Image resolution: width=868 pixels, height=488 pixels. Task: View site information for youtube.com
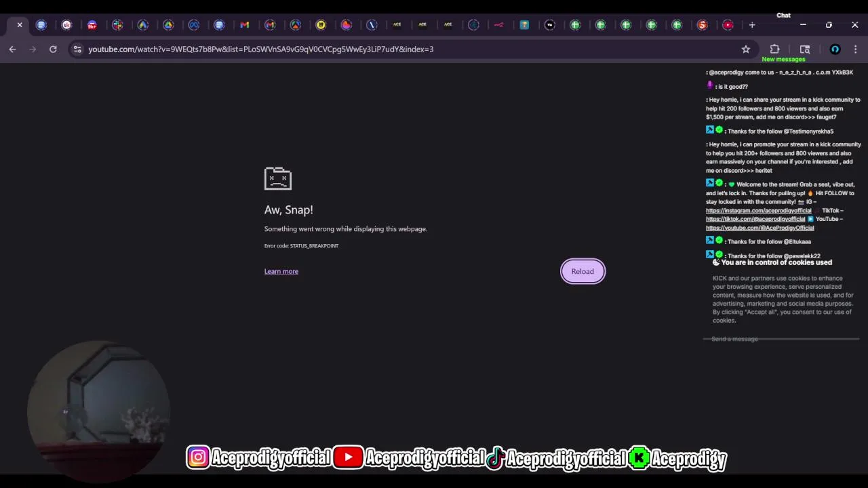pyautogui.click(x=77, y=49)
